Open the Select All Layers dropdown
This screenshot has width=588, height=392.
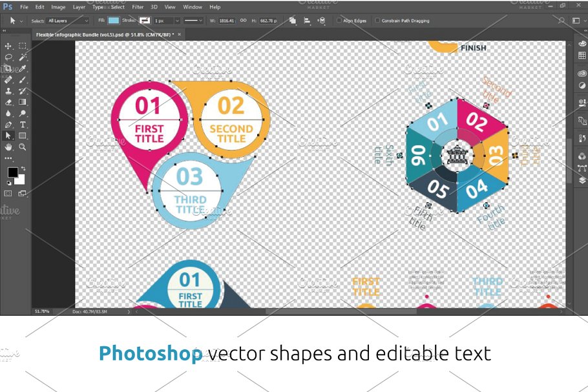[68, 21]
